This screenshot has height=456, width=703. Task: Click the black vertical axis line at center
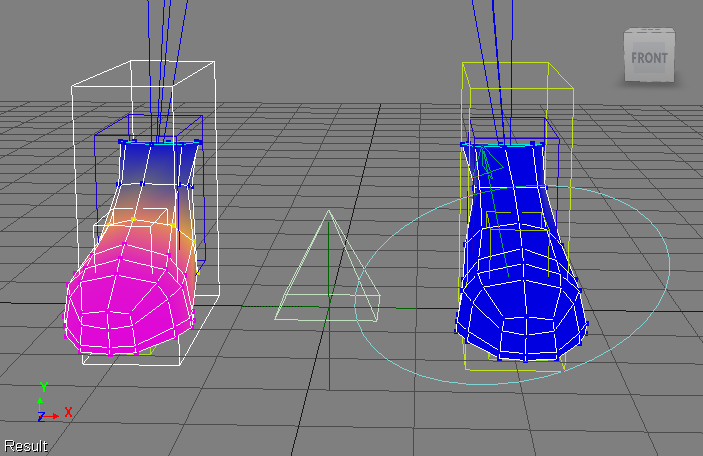click(326, 360)
